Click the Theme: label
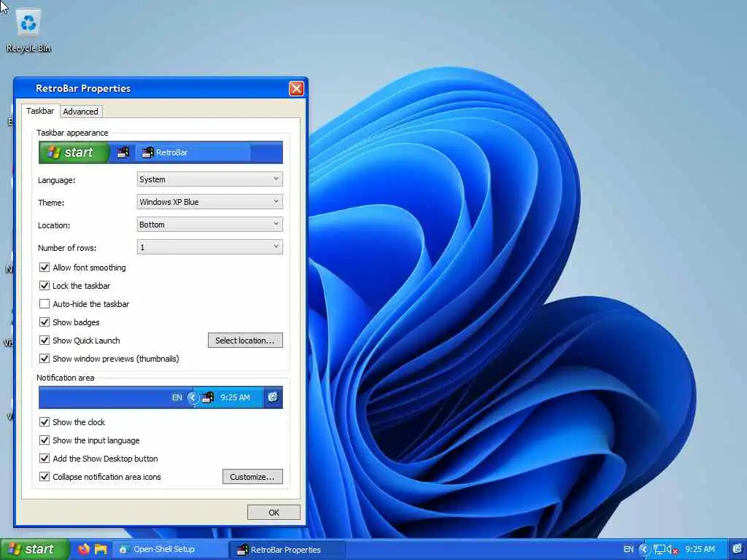Viewport: 747px width, 560px height. pyautogui.click(x=51, y=203)
